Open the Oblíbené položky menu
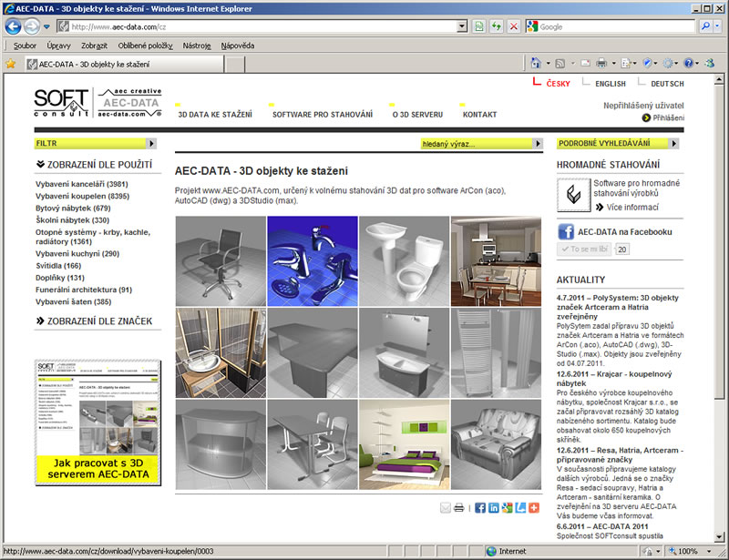 click(x=145, y=45)
